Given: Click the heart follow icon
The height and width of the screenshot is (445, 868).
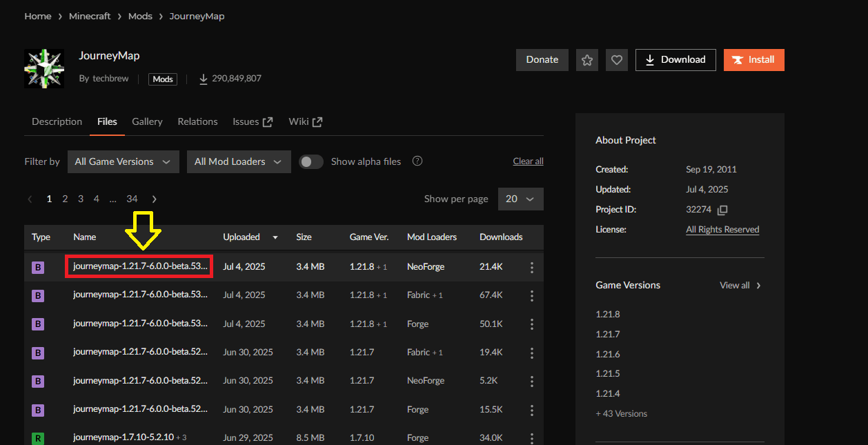Looking at the screenshot, I should (x=617, y=60).
